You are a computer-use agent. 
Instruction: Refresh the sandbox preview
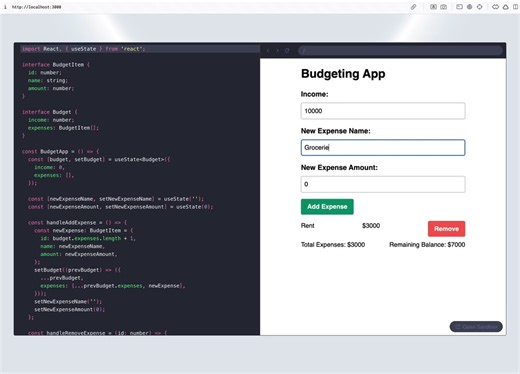pos(287,50)
